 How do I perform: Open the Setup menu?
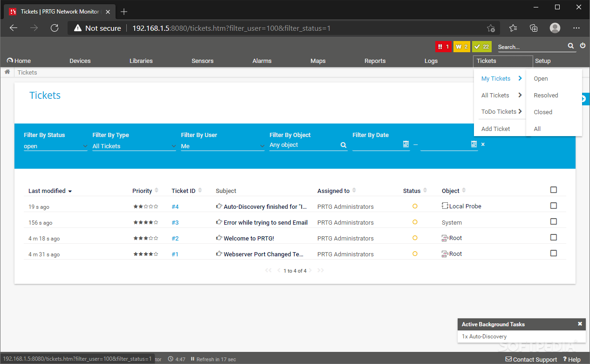[543, 61]
